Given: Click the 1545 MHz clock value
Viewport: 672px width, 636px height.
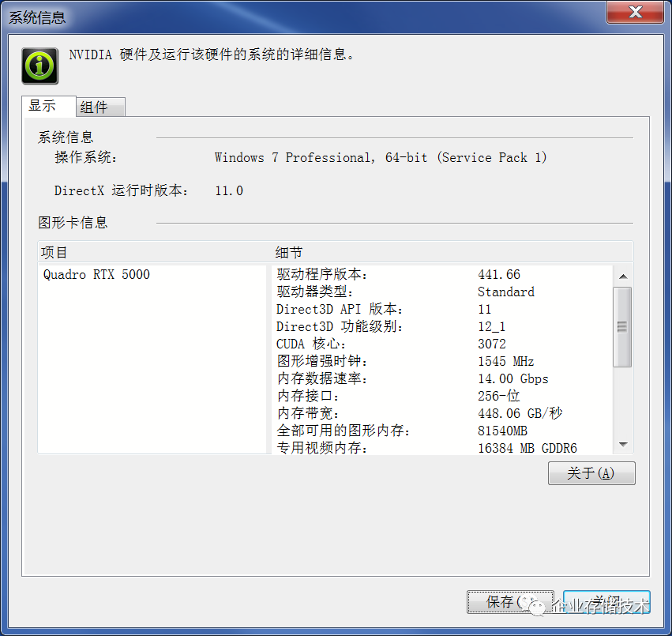Looking at the screenshot, I should click(x=505, y=361).
